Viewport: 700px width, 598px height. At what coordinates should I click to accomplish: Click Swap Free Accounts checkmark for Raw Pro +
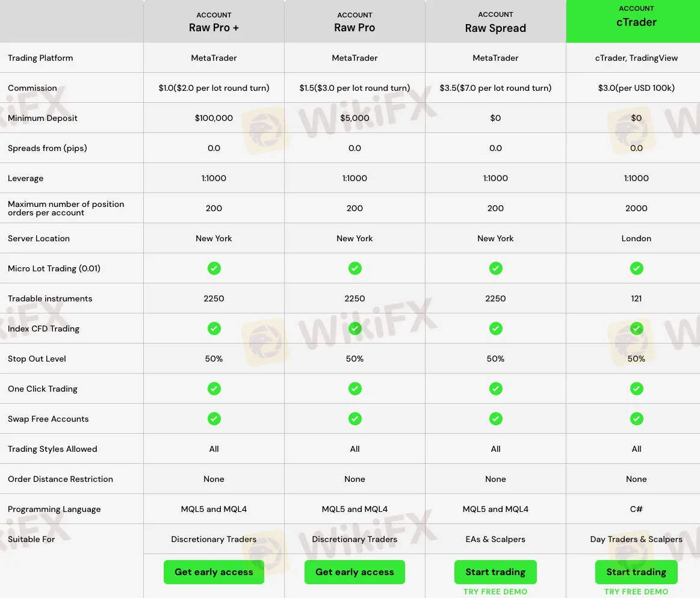click(x=214, y=419)
